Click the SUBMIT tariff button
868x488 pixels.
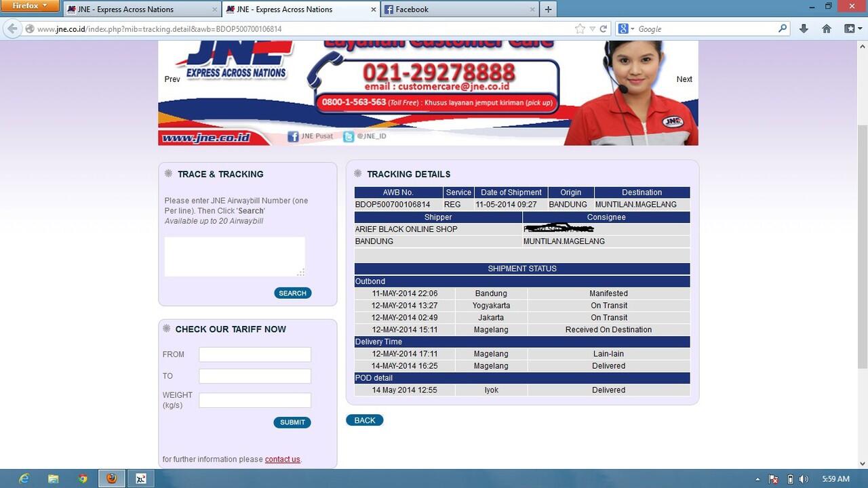(x=292, y=422)
